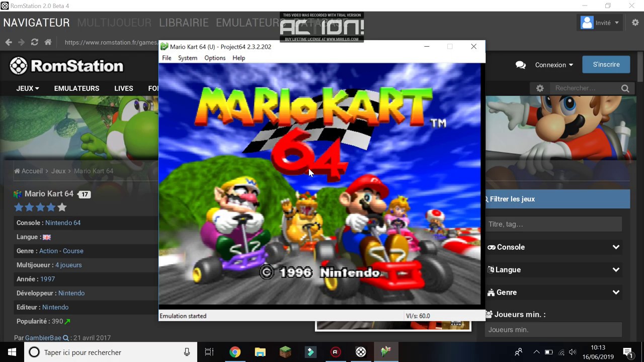This screenshot has height=362, width=644.
Task: Open messages speech bubble icon
Action: (521, 65)
